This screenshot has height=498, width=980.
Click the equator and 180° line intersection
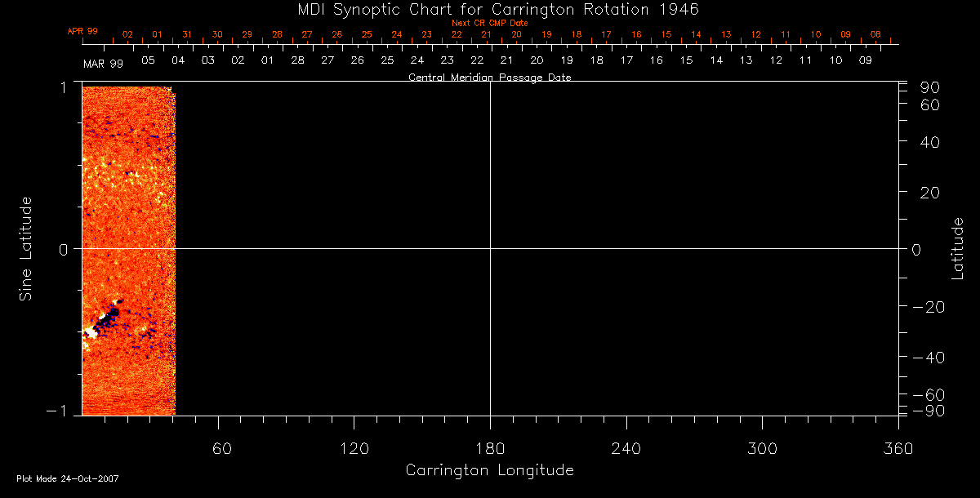(x=490, y=248)
